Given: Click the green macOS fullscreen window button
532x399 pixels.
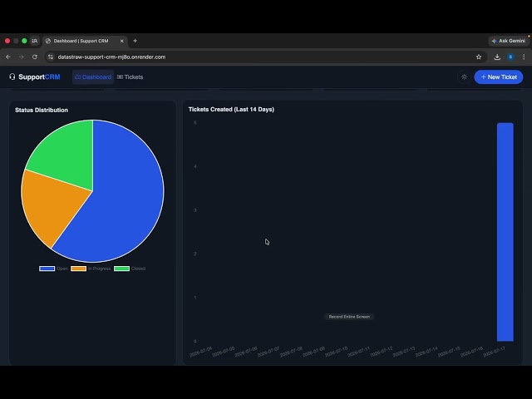Looking at the screenshot, I should point(24,41).
